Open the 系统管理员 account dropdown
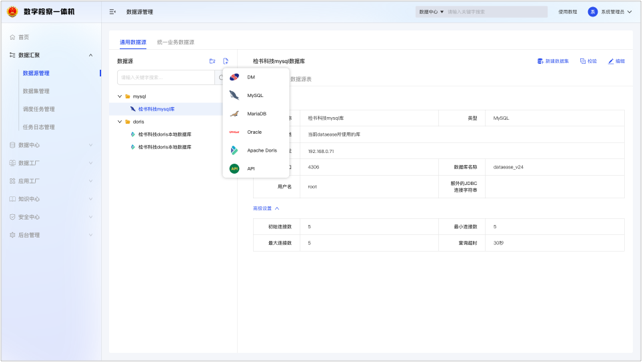Screen dimensions: 642x362 pyautogui.click(x=616, y=12)
